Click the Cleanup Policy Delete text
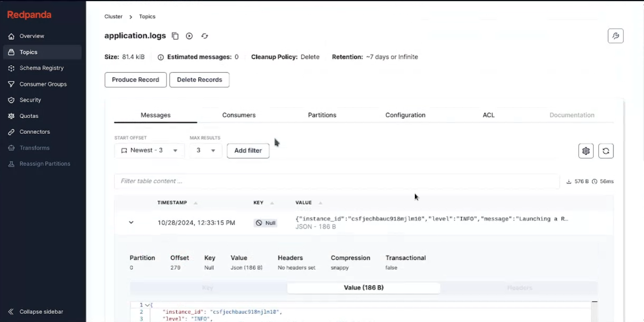 pos(285,57)
